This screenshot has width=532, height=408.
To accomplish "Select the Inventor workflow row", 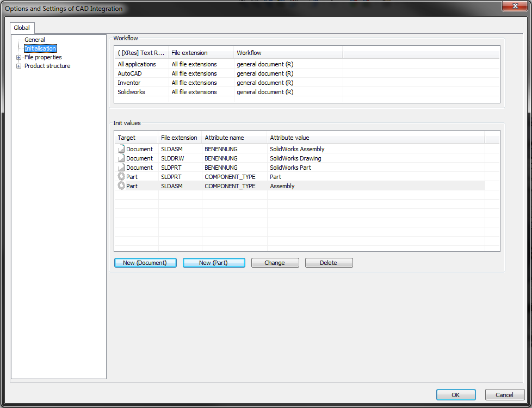I will (x=307, y=83).
